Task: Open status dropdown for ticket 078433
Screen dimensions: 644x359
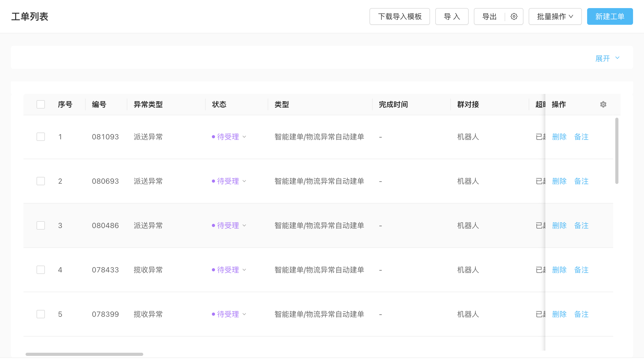Action: 229,270
